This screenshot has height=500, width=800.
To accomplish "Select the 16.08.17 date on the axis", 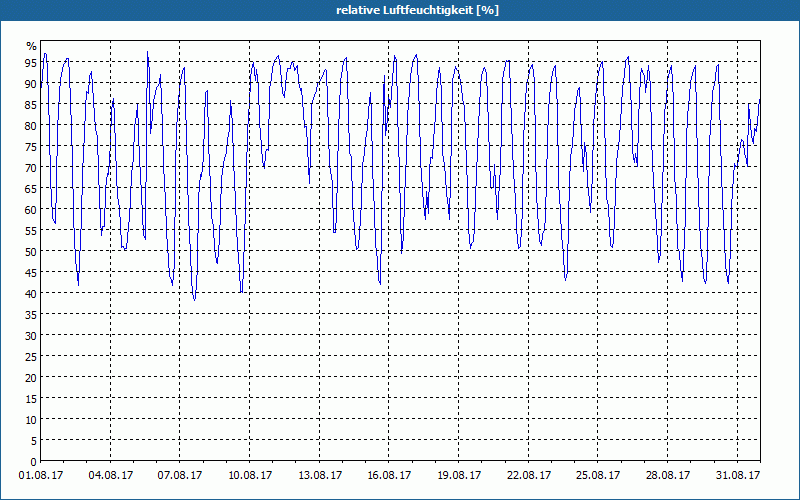I will 389,476.
